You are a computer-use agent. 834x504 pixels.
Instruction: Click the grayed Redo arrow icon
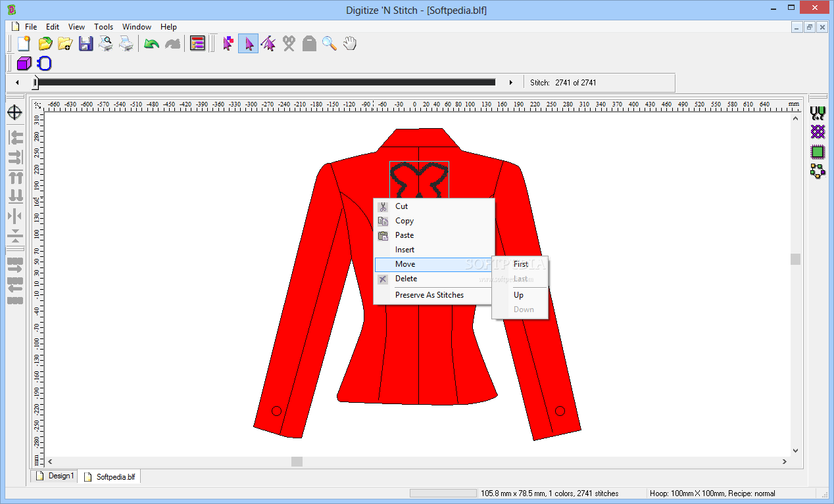(x=172, y=44)
